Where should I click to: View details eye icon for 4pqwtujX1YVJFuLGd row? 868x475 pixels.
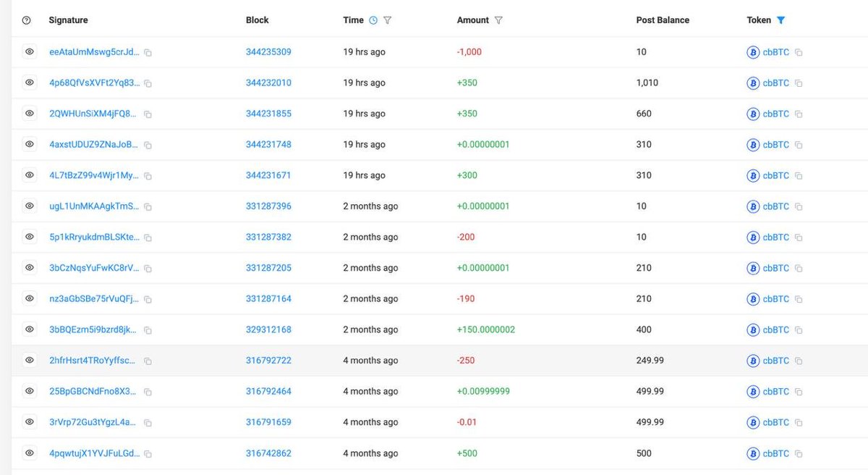coord(30,453)
